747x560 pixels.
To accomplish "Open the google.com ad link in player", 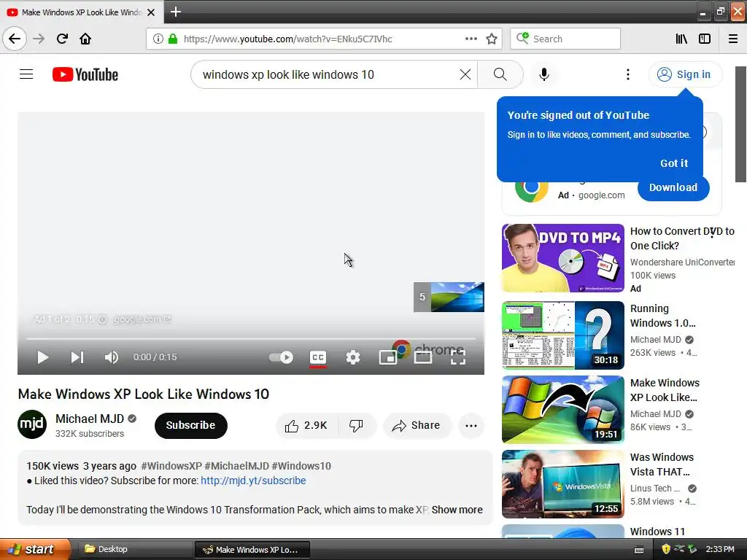I will click(142, 319).
